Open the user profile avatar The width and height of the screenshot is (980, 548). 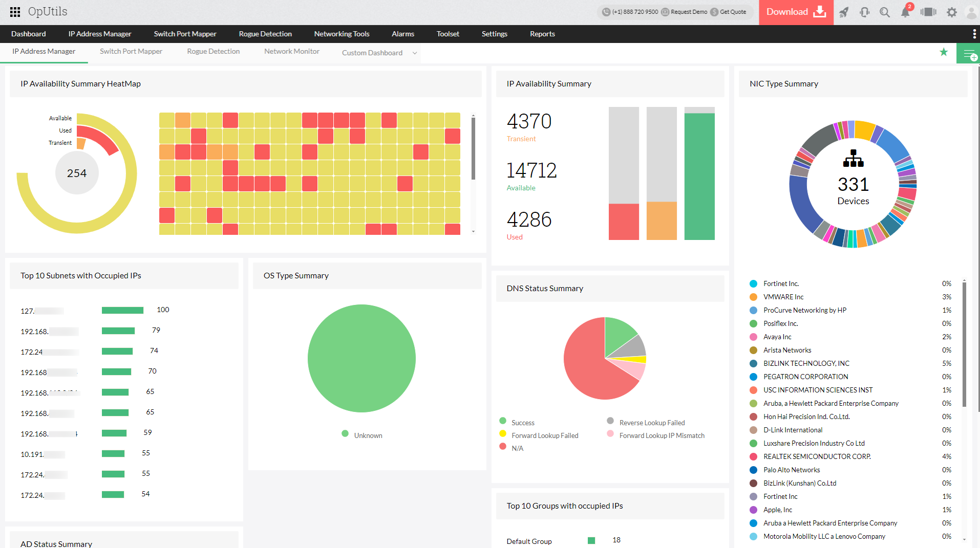(x=971, y=12)
